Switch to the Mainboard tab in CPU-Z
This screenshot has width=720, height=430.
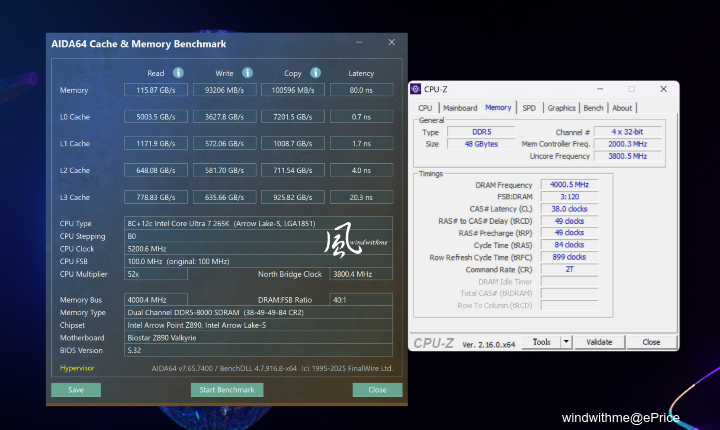pos(460,108)
